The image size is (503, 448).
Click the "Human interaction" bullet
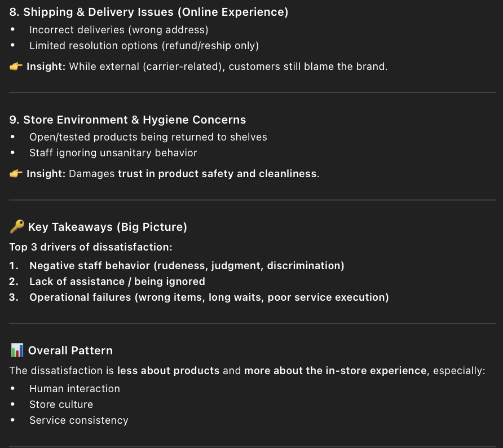[74, 389]
